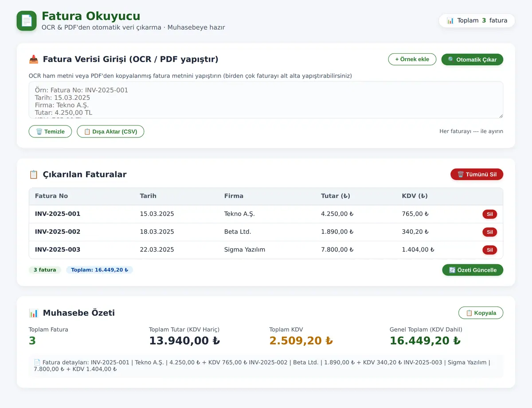Remove the Beta Ltd. invoice with Sil
532x408 pixels.
click(x=490, y=232)
